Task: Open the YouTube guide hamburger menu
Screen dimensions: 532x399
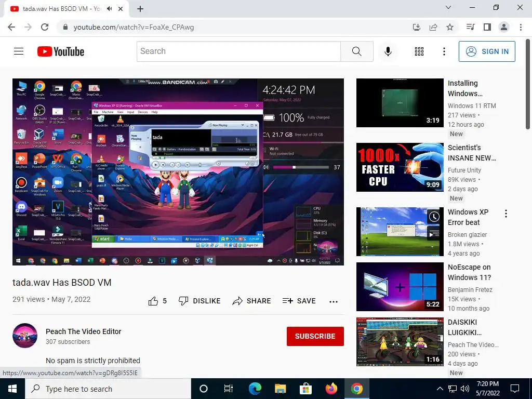Action: [19, 51]
